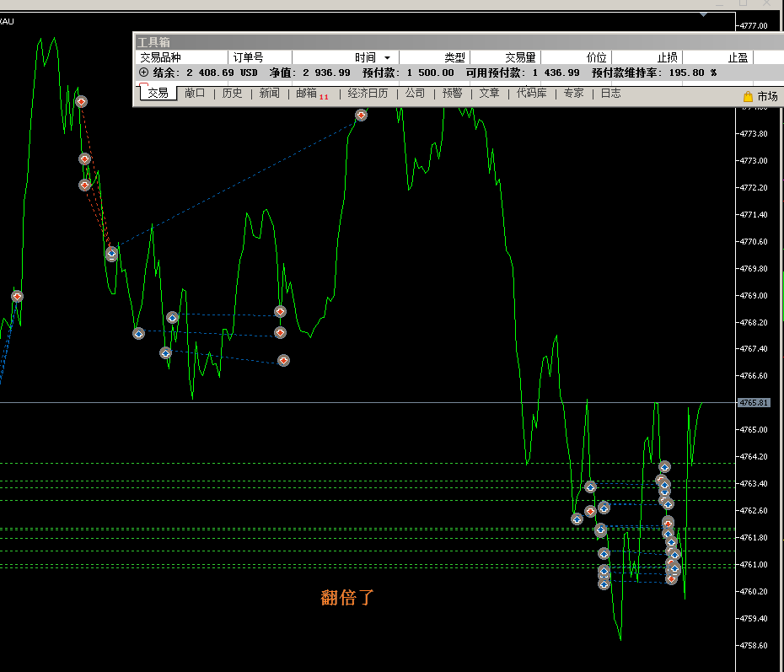Click the current price label 4765.81
Screen dimensions: 784x672
coord(754,403)
